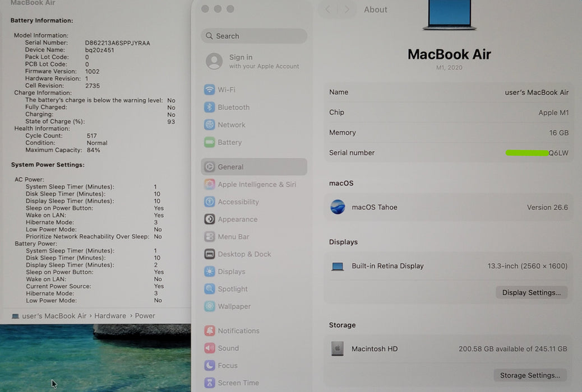Open Bluetooth settings icon in sidebar
582x392 pixels.
click(209, 107)
